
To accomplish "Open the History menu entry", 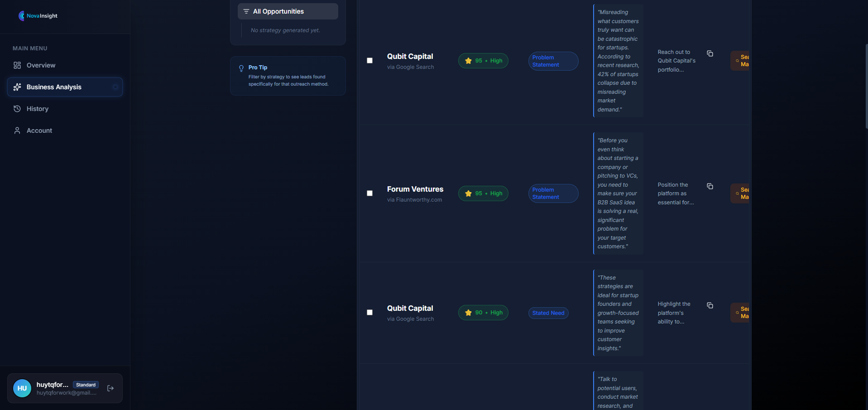I will click(x=37, y=108).
